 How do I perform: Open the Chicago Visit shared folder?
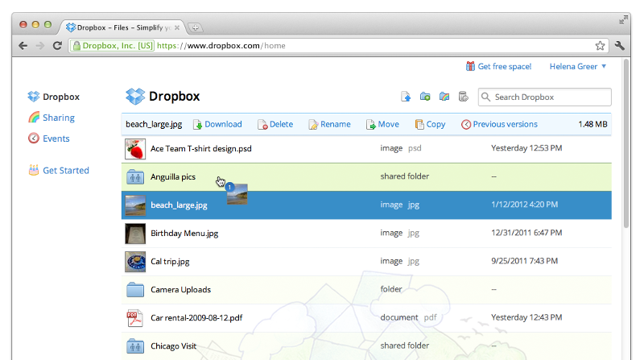[x=173, y=346]
